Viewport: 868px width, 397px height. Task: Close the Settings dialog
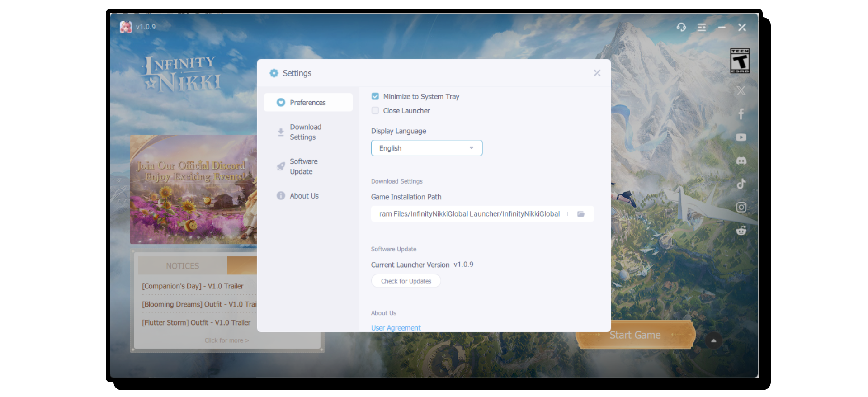click(x=597, y=73)
